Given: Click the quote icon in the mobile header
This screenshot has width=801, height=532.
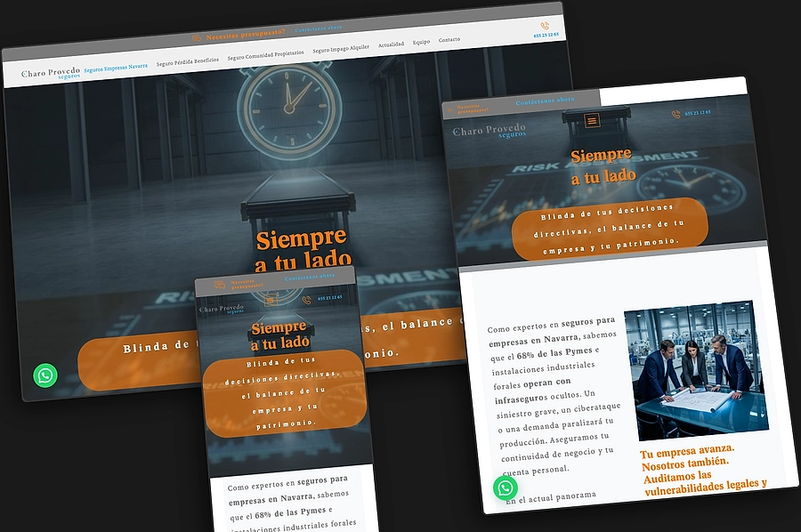Looking at the screenshot, I should pyautogui.click(x=220, y=285).
